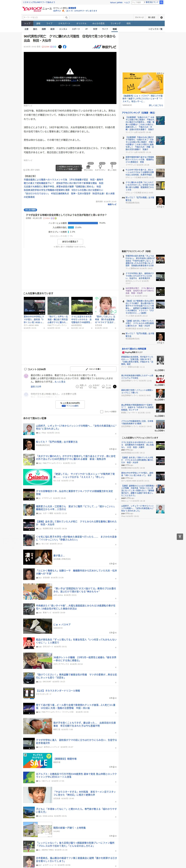The image size is (186, 868).
Task: Open the 返信 212件 replies link
Action: (36, 387)
